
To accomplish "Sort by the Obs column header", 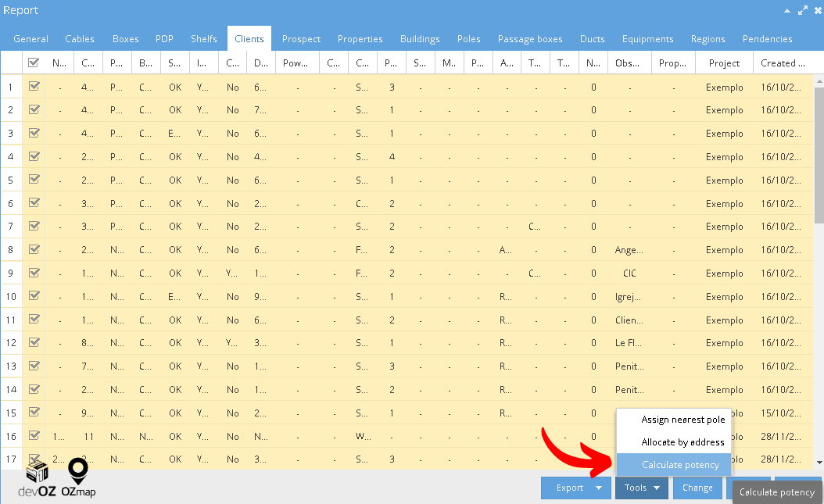I will click(629, 63).
